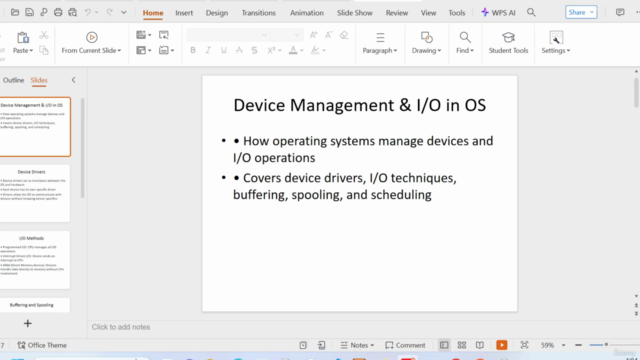The width and height of the screenshot is (640, 360).
Task: Open font color dropdown arrow
Action: (302, 51)
